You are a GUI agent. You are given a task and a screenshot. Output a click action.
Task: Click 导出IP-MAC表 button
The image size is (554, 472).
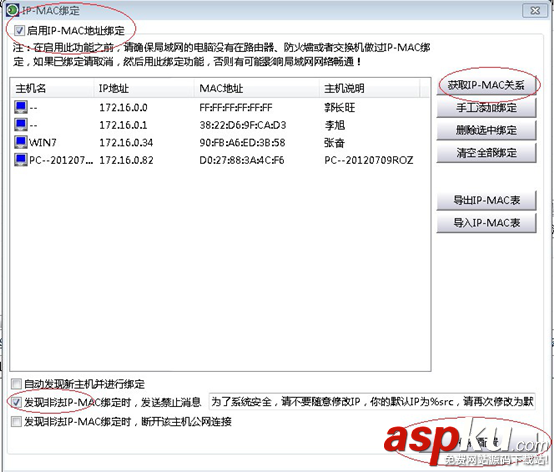(x=486, y=200)
